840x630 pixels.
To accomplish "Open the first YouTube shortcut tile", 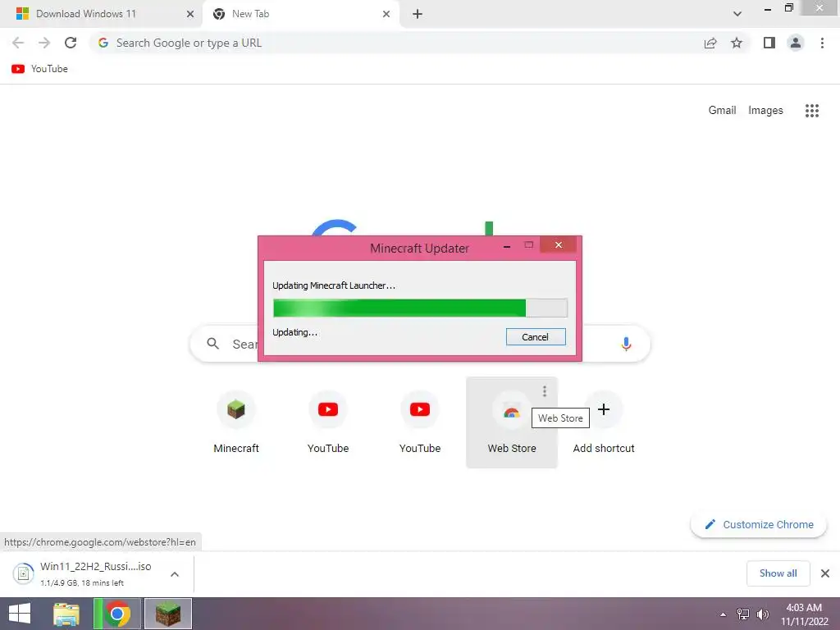I will tap(328, 422).
